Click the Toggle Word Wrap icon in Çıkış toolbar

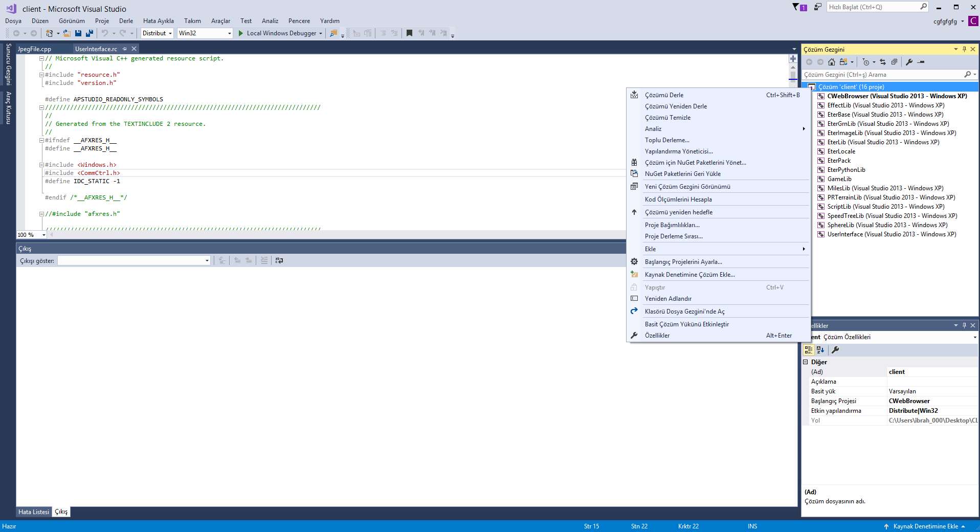point(279,260)
